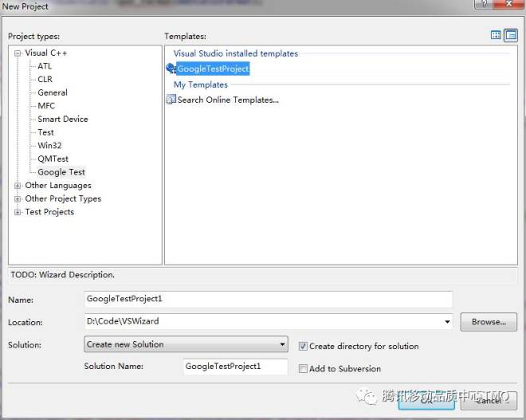The width and height of the screenshot is (526, 420).
Task: Focus the project Name input field
Action: click(x=269, y=299)
